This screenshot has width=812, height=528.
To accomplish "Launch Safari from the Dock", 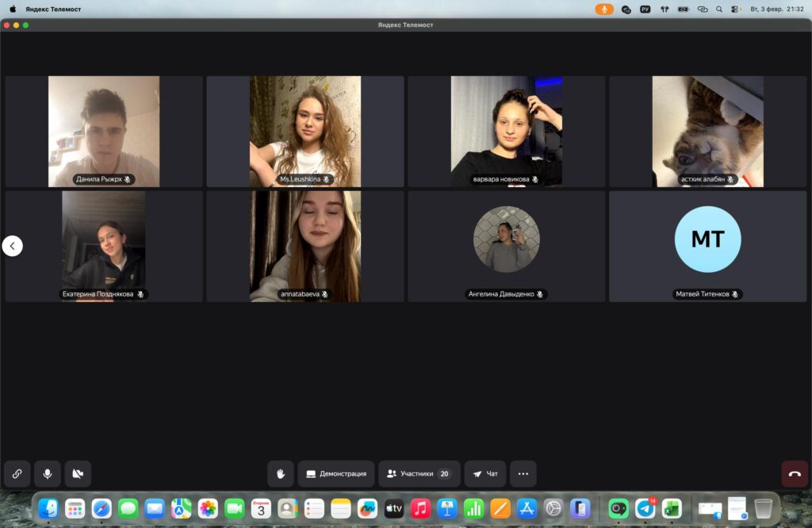I will [101, 508].
